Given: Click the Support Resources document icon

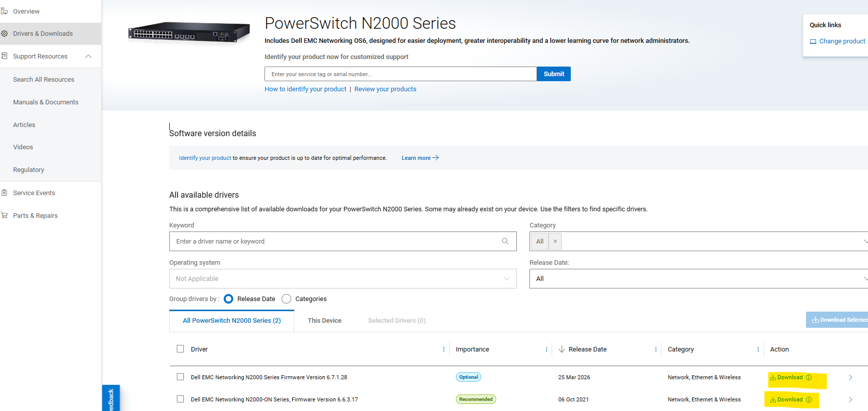Looking at the screenshot, I should 4,56.
